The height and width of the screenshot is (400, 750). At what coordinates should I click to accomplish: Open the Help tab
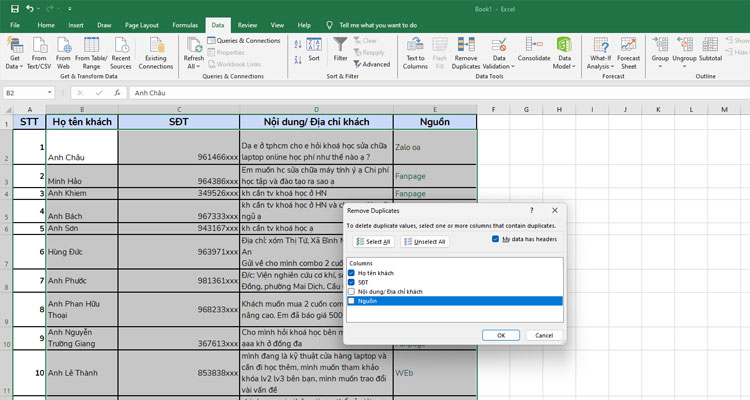(x=304, y=25)
